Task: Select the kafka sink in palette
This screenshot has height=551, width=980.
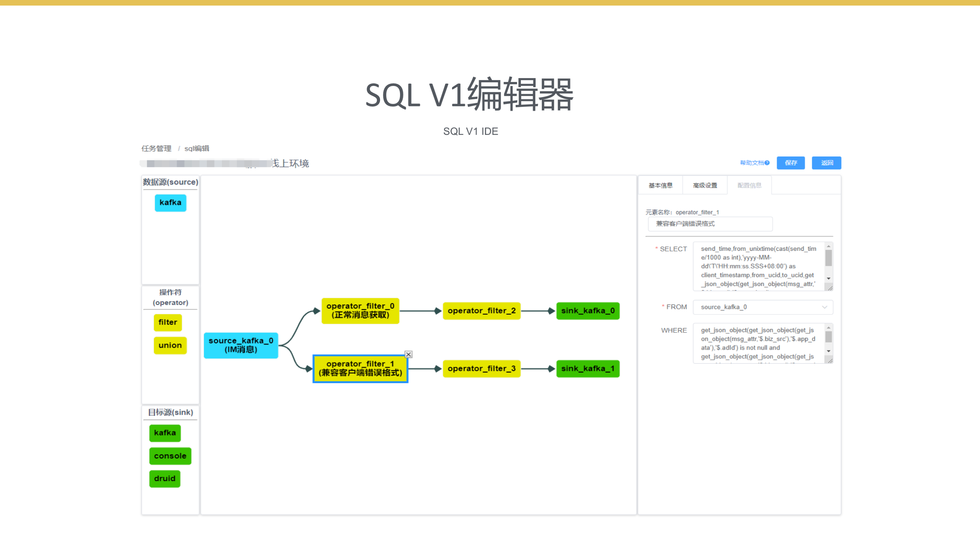Action: click(165, 433)
